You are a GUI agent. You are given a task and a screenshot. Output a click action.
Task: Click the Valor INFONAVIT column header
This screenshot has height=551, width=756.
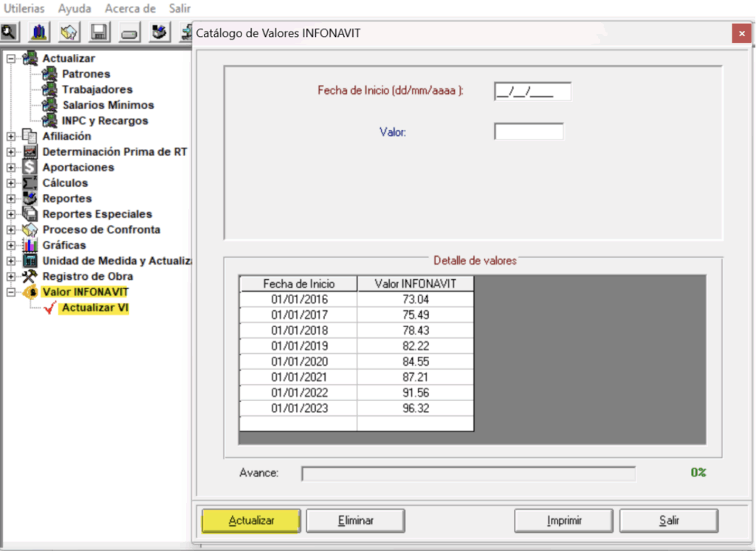[416, 284]
